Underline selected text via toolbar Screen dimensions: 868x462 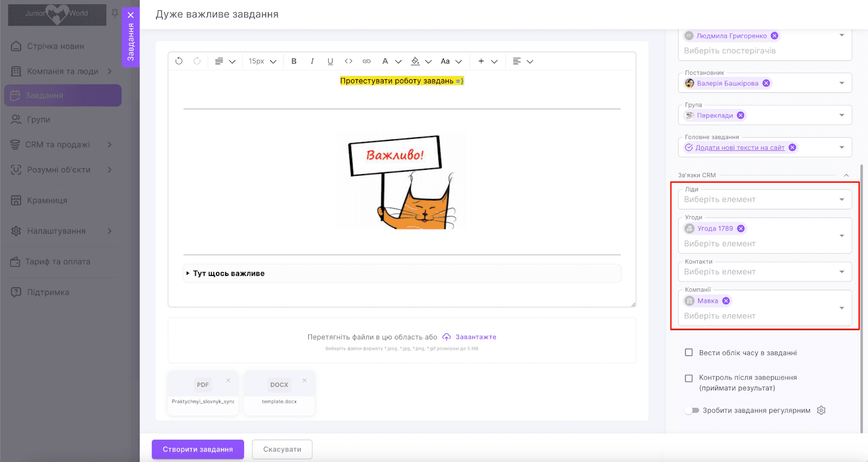(x=330, y=61)
